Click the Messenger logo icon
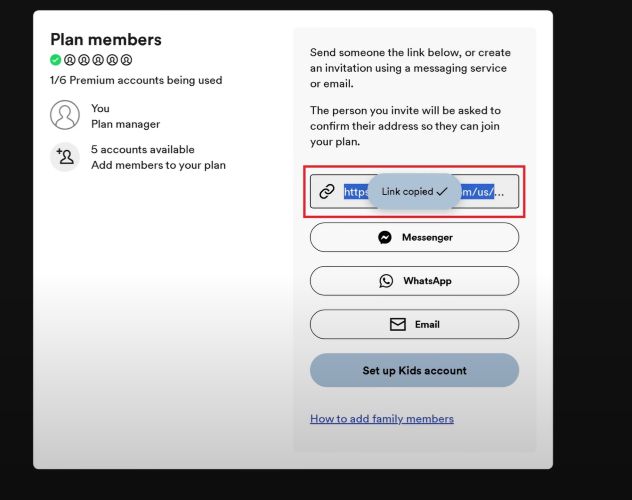Screen dimensions: 632x500 pyautogui.click(x=385, y=237)
